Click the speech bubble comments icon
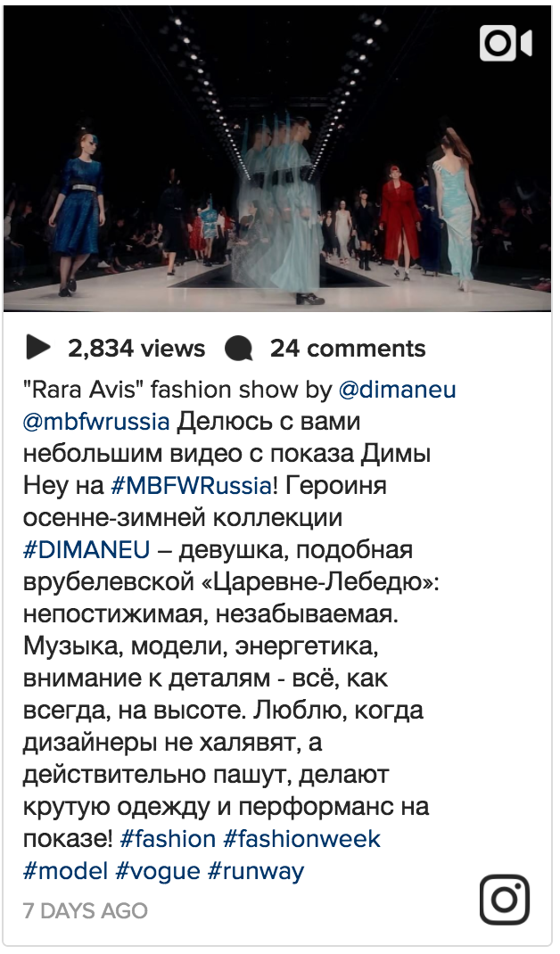560x954 pixels. [x=239, y=349]
